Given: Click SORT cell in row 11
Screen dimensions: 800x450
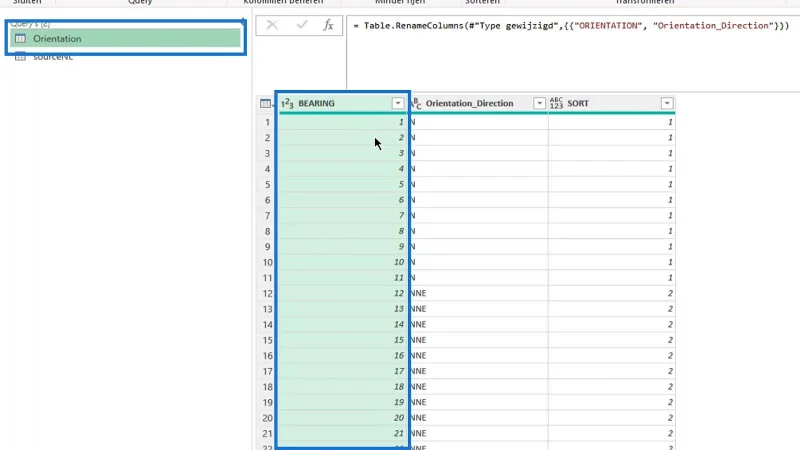Looking at the screenshot, I should click(612, 278).
